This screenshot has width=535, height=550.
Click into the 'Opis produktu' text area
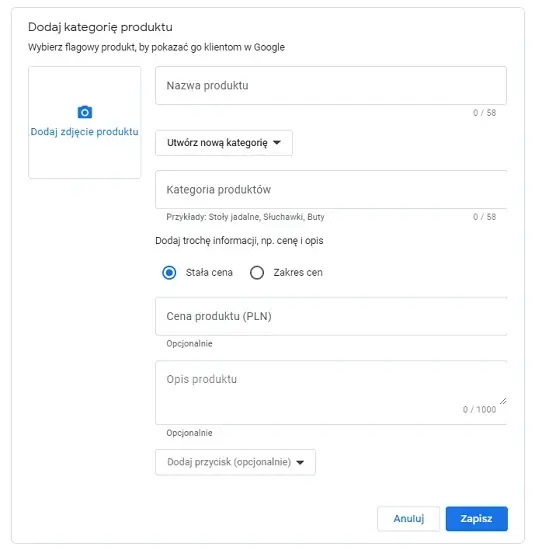click(331, 393)
